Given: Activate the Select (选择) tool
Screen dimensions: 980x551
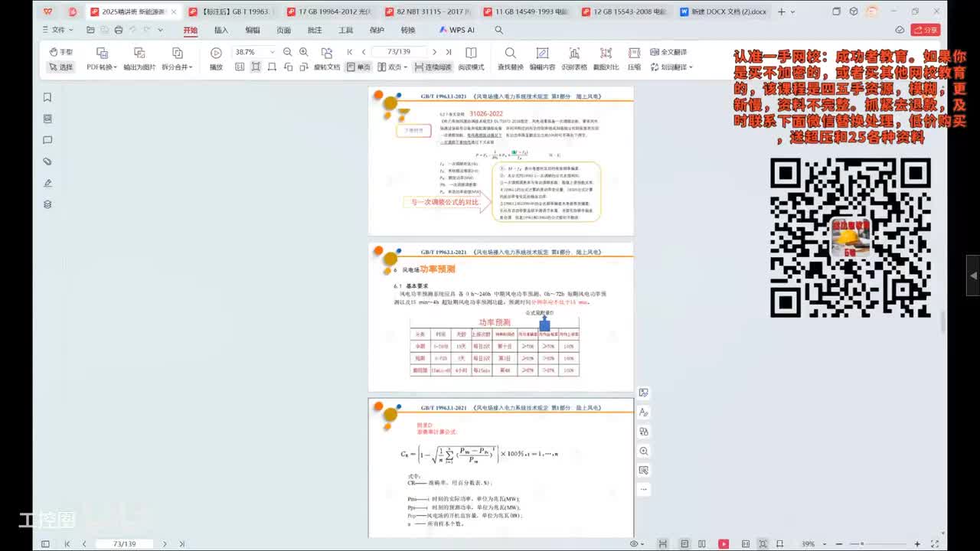Looking at the screenshot, I should point(61,67).
